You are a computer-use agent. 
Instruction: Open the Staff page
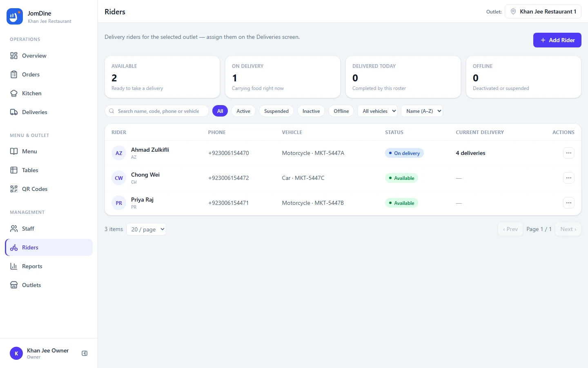(49, 229)
